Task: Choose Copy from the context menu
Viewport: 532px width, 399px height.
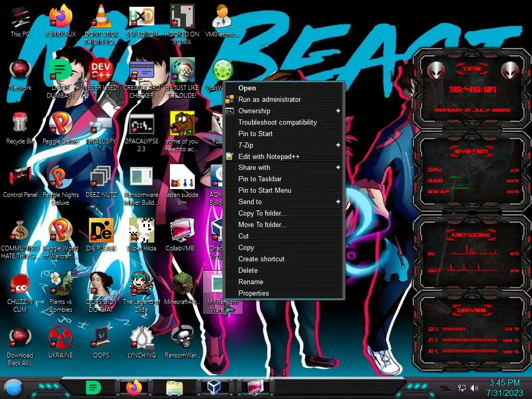Action: [x=284, y=247]
